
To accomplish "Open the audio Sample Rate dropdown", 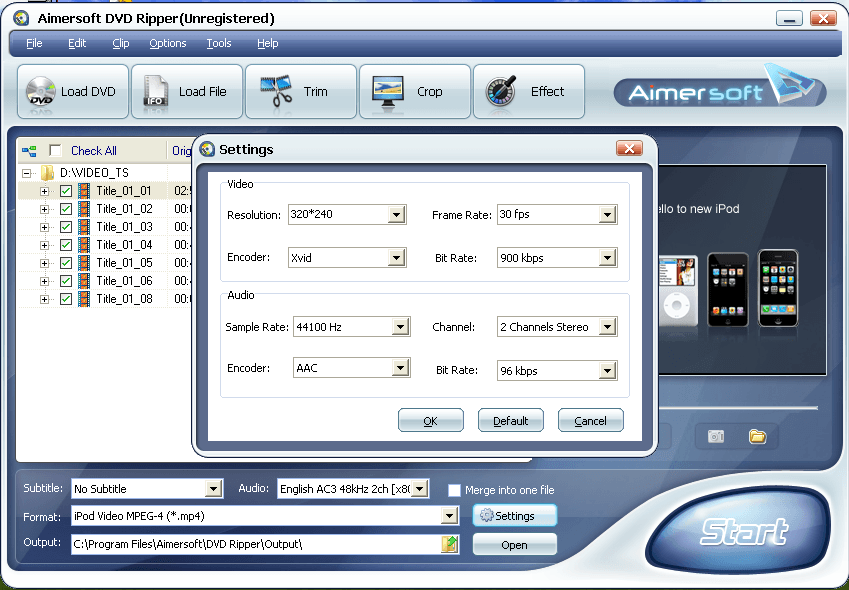I will [x=400, y=327].
